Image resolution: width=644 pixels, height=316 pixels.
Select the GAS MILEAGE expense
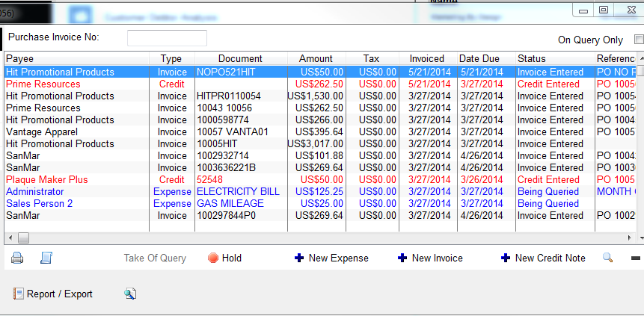(x=320, y=203)
